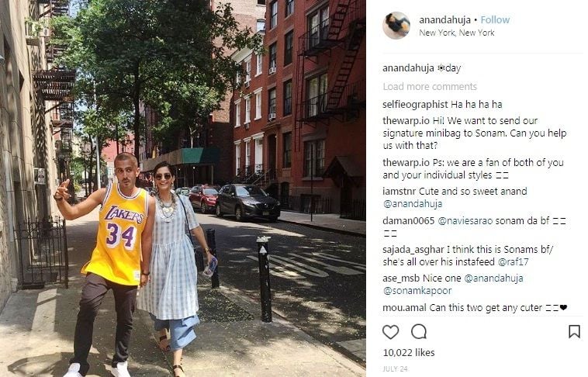Image resolution: width=588 pixels, height=377 pixels.
Task: Open the street photo of the couple
Action: coord(182,188)
